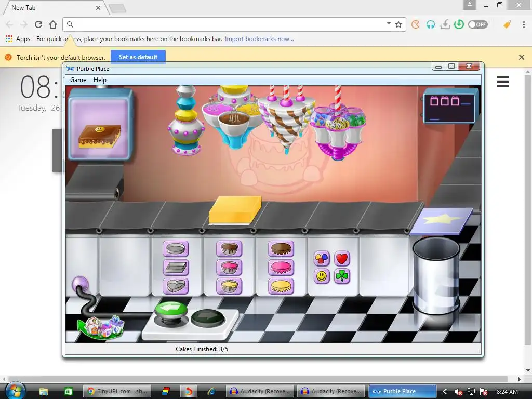The width and height of the screenshot is (532, 399).
Task: Choose the yellow vanilla batter bowl button
Action: 229,286
